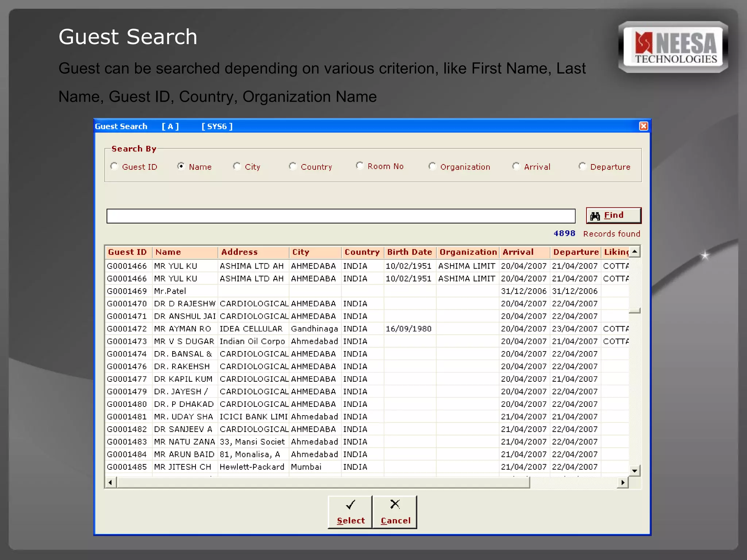The height and width of the screenshot is (560, 747).
Task: Select guest DR ANSHUL JAI row
Action: click(x=367, y=316)
